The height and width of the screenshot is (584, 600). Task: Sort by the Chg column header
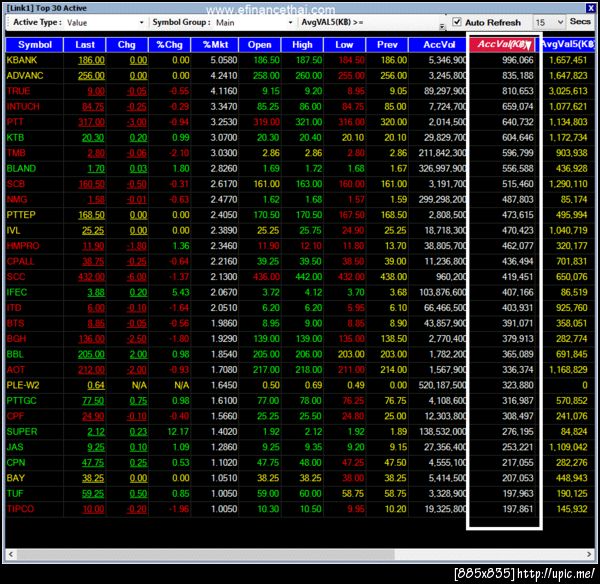(x=127, y=45)
